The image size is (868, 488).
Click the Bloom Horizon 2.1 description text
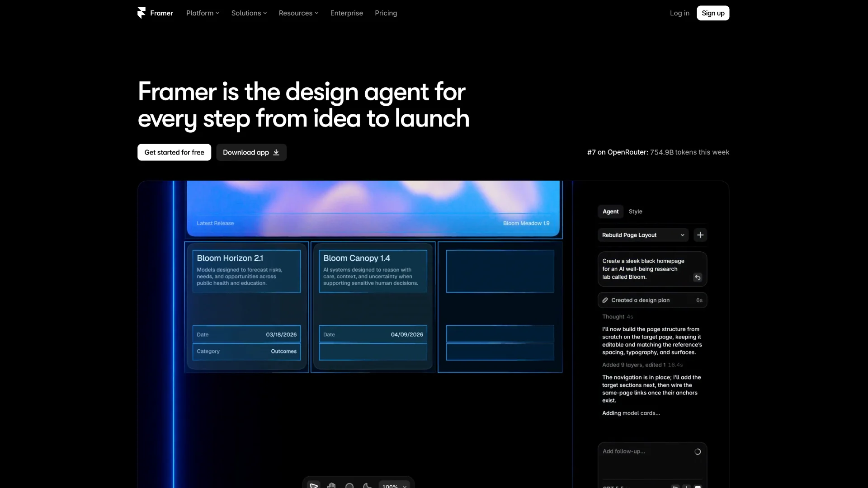(x=240, y=277)
